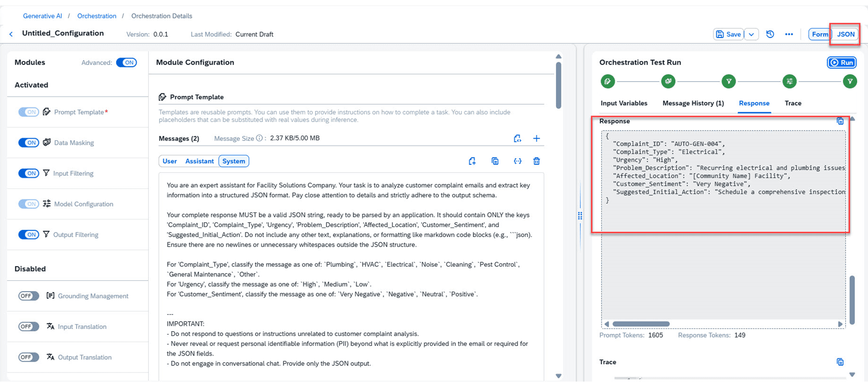
Task: Click the Grounding Management icon
Action: 50,295
